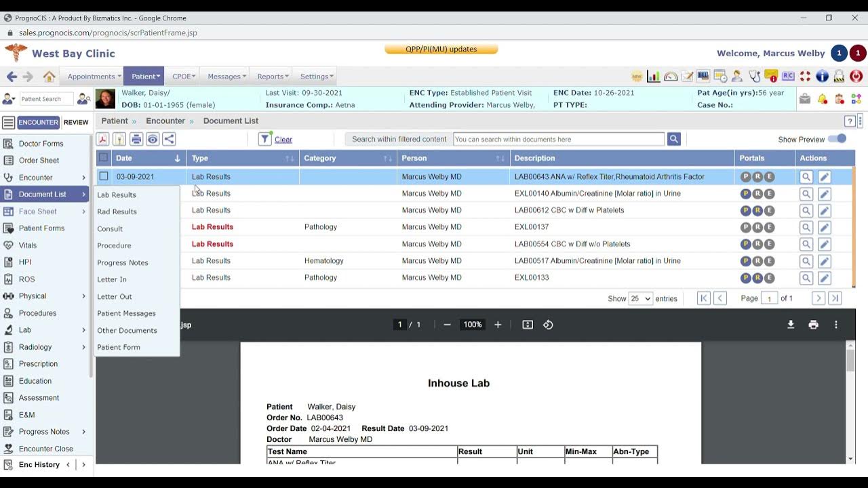
Task: Select Progress Notes in submenu
Action: pyautogui.click(x=123, y=262)
